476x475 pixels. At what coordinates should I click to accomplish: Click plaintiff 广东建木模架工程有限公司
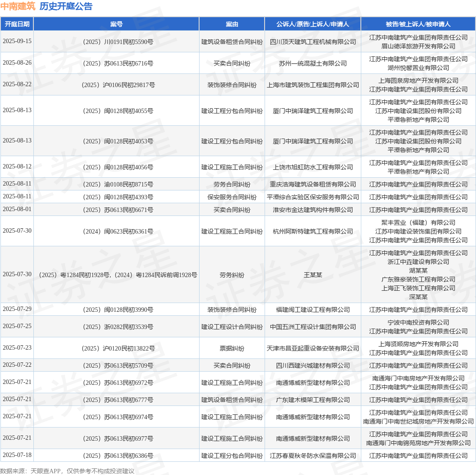tap(312, 400)
